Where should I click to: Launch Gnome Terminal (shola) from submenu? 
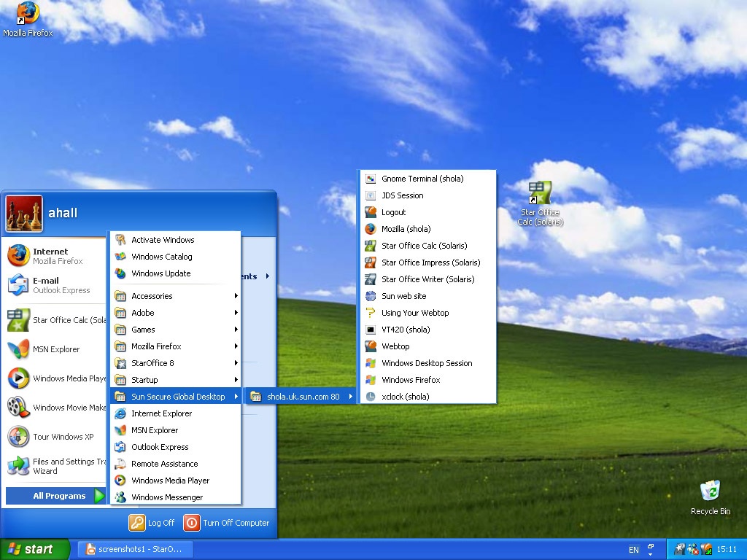tap(422, 179)
